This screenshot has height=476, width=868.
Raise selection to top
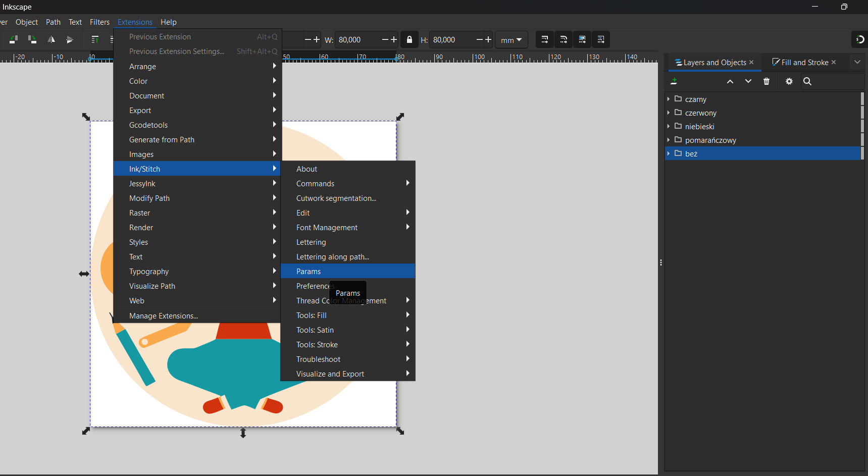(x=95, y=39)
